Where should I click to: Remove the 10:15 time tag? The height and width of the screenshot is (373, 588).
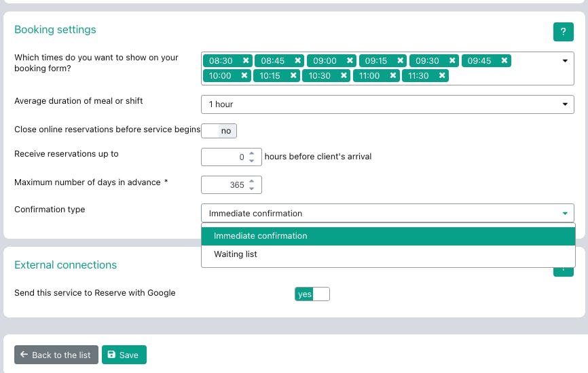tap(293, 76)
